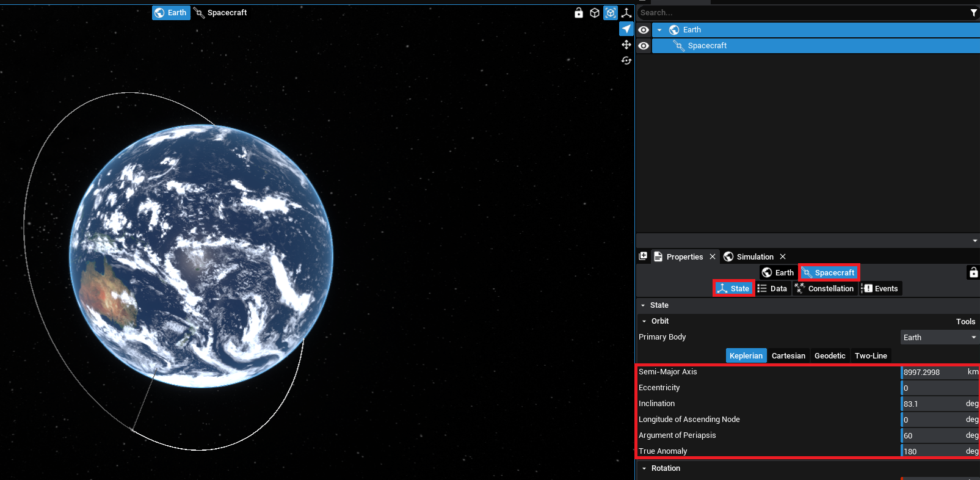Click the Eccentricity value field
The height and width of the screenshot is (480, 980).
point(940,388)
